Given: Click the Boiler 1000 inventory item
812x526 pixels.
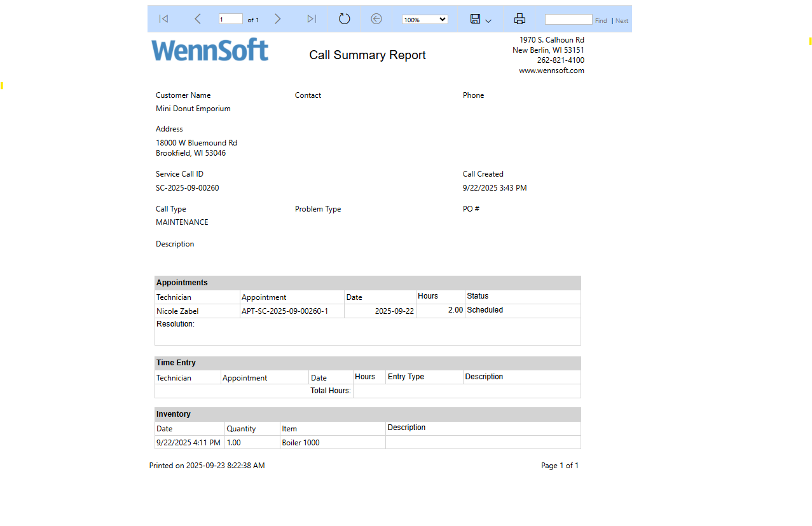Looking at the screenshot, I should (x=299, y=442).
